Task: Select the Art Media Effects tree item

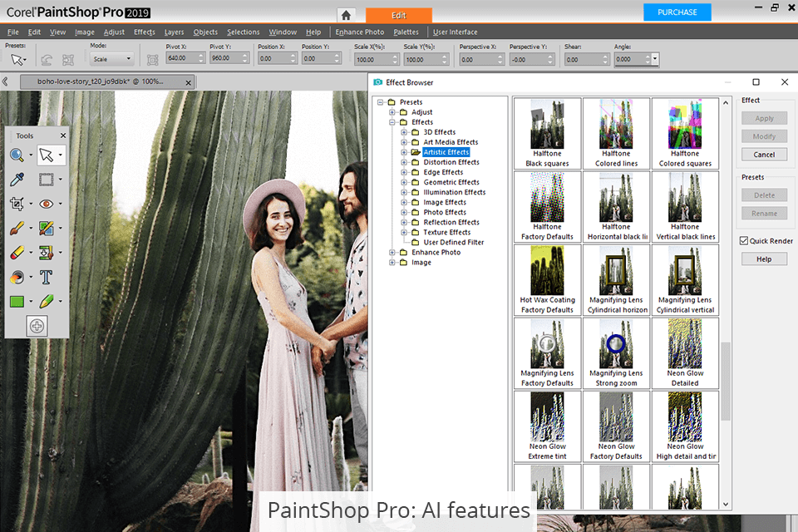Action: [x=451, y=142]
